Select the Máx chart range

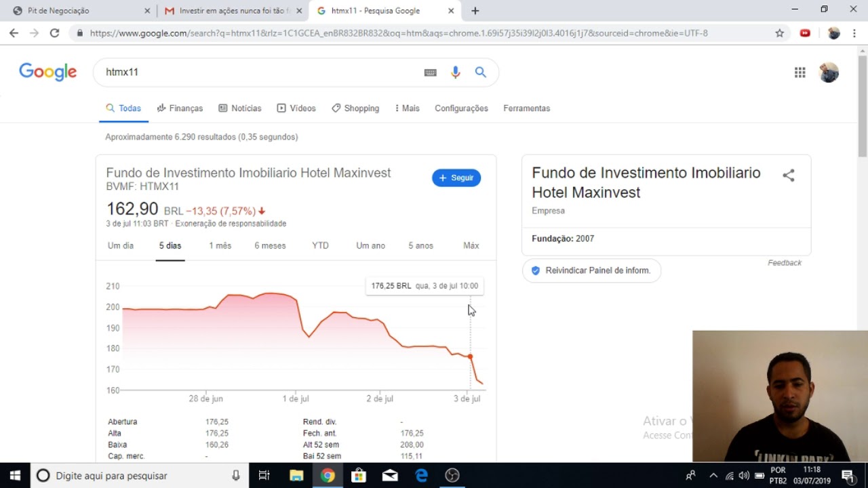click(471, 245)
